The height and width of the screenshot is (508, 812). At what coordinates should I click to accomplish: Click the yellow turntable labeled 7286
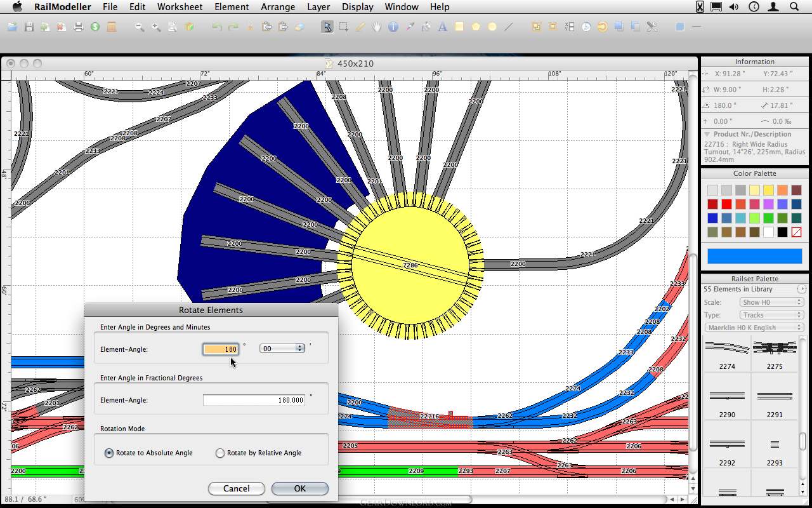click(x=410, y=265)
